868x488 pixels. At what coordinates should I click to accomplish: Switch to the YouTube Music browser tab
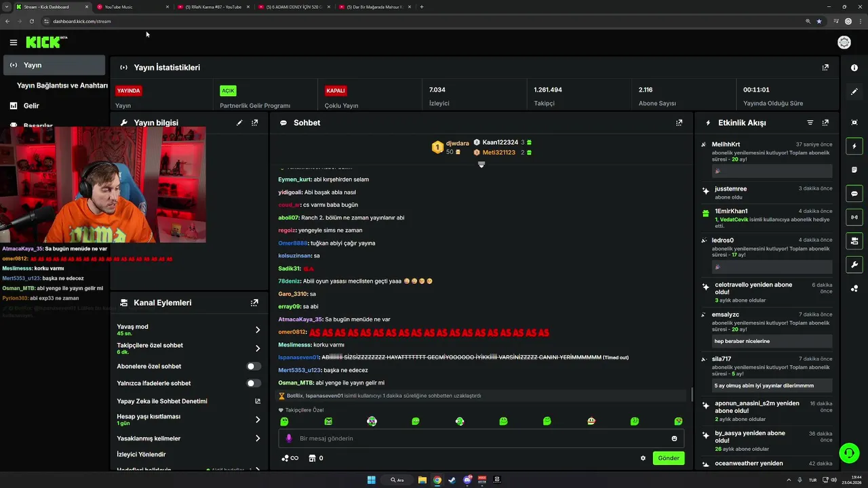coord(132,7)
